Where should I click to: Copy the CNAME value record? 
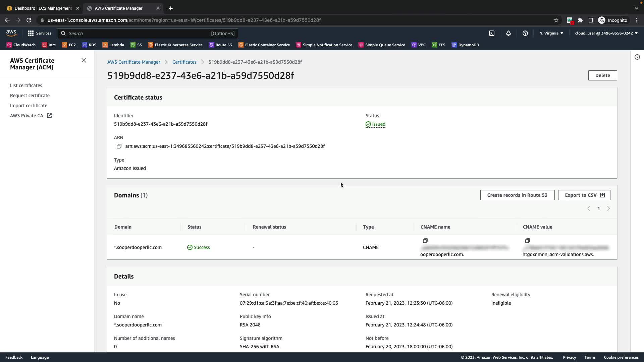pos(527,241)
